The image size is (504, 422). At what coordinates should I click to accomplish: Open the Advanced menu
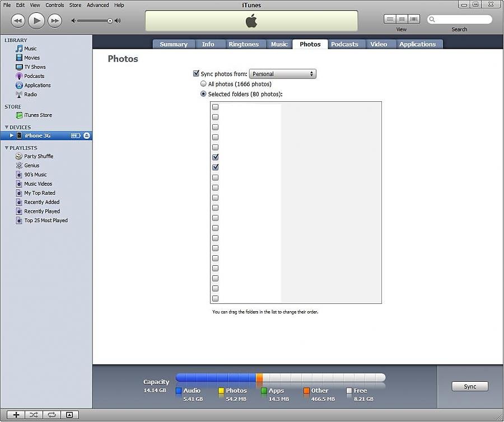pyautogui.click(x=97, y=5)
